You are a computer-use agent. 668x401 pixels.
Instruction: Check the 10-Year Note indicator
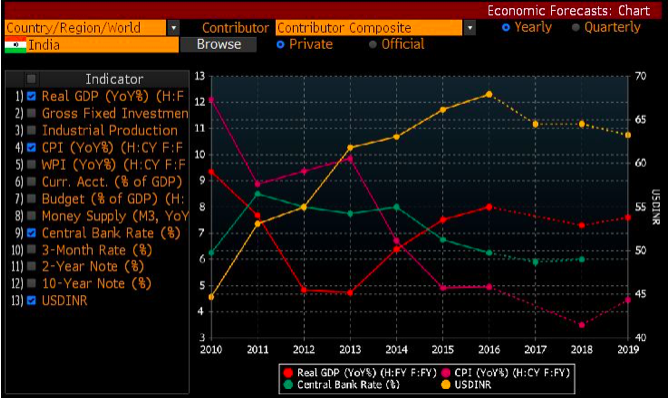(31, 283)
